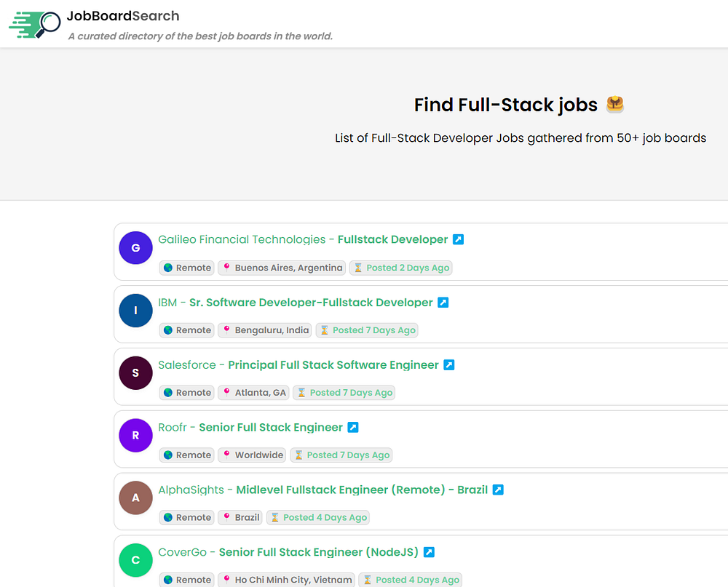
Task: Click the Bengaluru, India location tag
Action: [265, 330]
